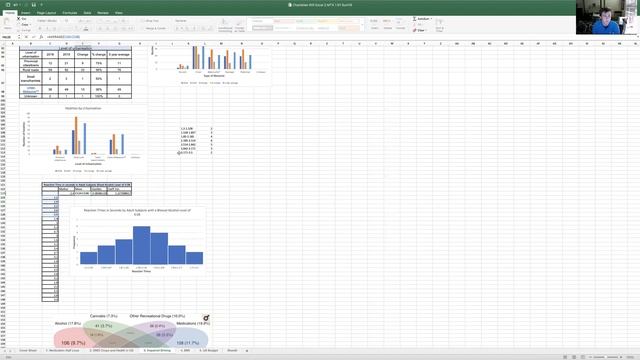Viewport: 640px width, 360px height.
Task: Open the Formulas ribbon tab
Action: click(70, 13)
